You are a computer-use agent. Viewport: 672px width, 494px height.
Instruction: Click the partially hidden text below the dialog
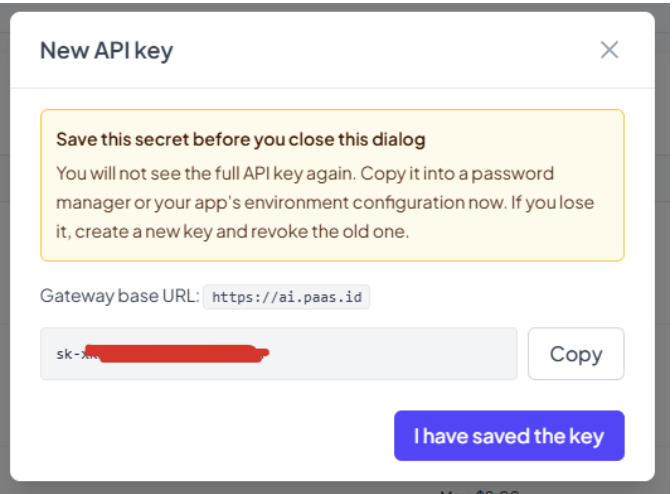pyautogui.click(x=480, y=491)
